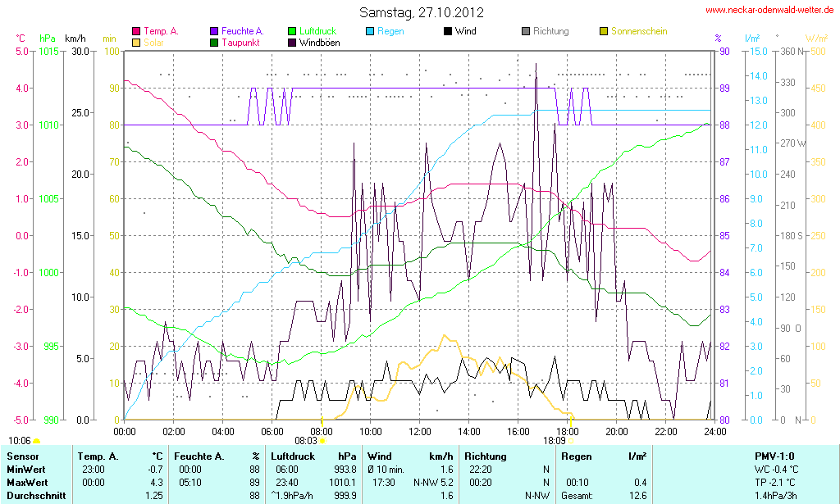The height and width of the screenshot is (504, 840).
Task: Click the orange Solar legend swatch
Action: [x=136, y=42]
